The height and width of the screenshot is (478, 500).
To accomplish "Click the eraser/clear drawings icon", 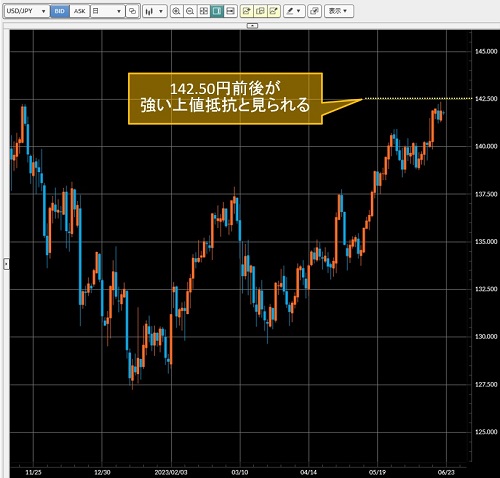I will (x=314, y=11).
